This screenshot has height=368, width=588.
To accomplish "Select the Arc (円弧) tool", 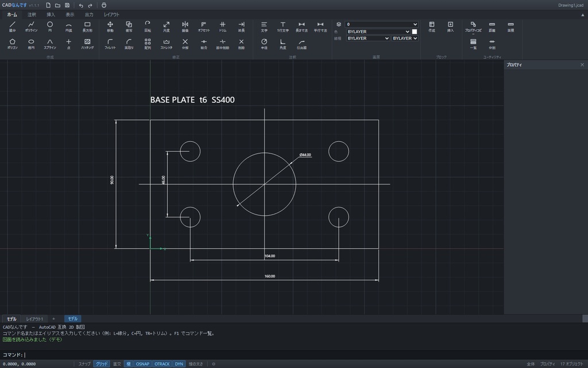I will click(x=69, y=26).
